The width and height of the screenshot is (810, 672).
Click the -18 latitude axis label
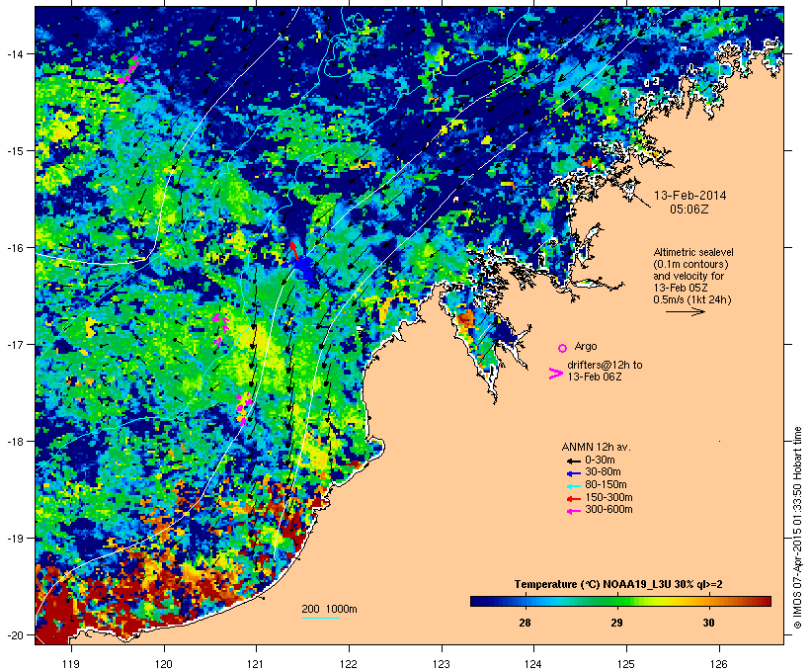click(14, 442)
